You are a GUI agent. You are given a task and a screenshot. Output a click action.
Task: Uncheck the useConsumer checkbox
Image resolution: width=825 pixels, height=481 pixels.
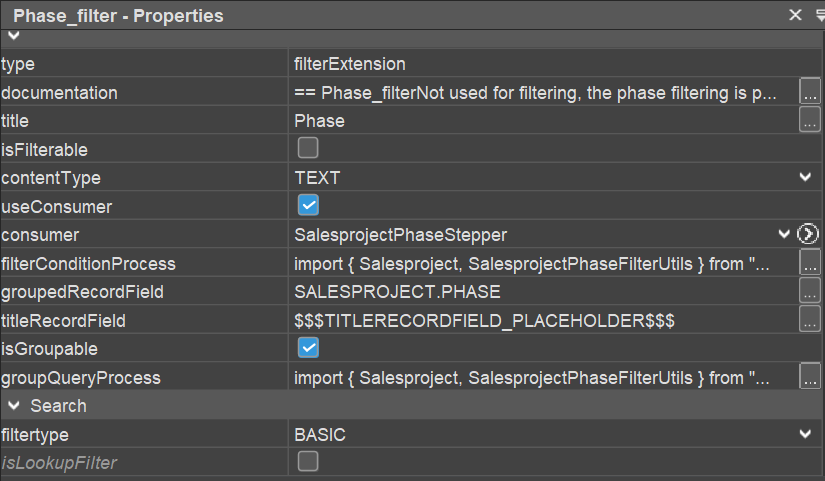(308, 206)
